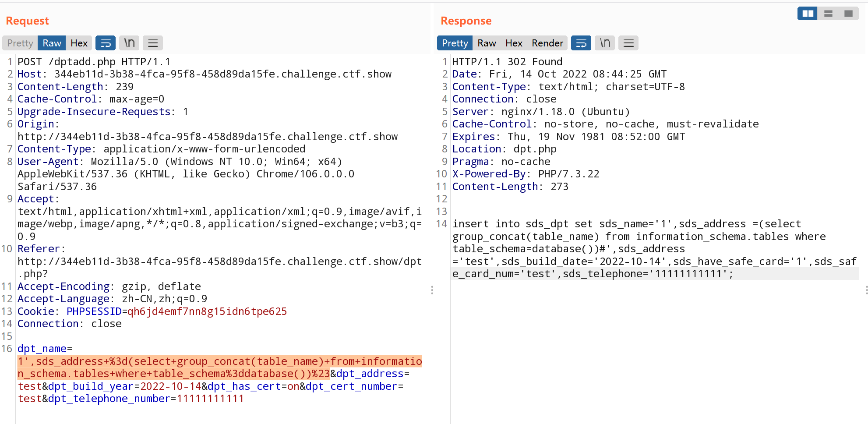The image size is (868, 424).
Task: Click 'Content-Type: application/x-www-form-urlencoded' header
Action: [161, 149]
